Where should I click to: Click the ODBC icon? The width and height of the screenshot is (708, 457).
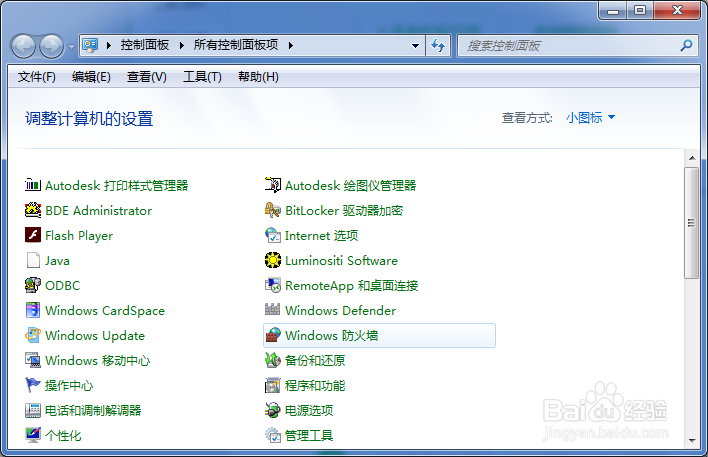[33, 285]
